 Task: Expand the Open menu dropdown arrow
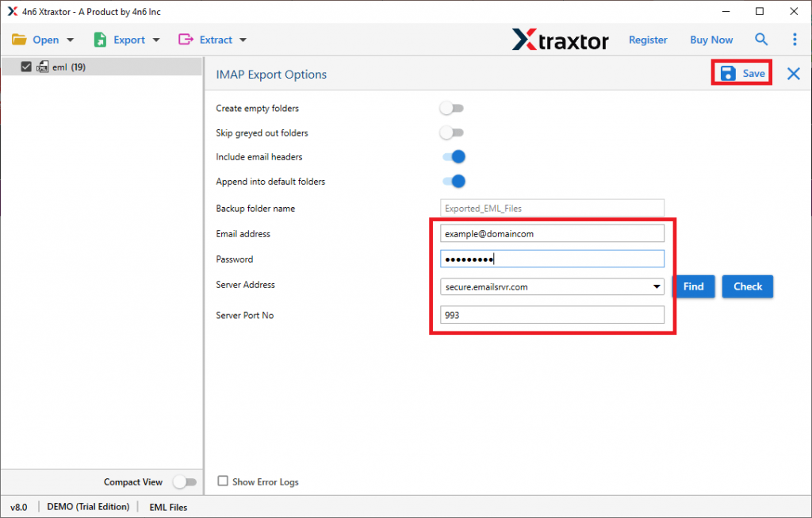[71, 40]
